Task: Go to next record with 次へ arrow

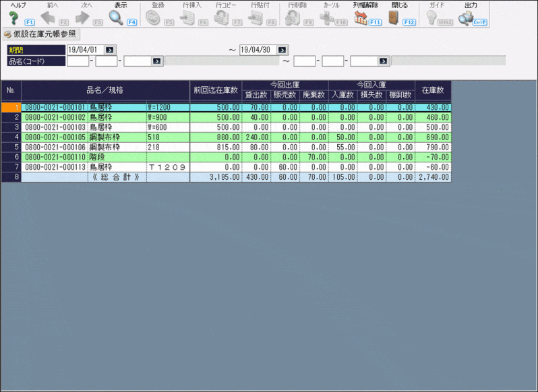Action: coord(82,18)
